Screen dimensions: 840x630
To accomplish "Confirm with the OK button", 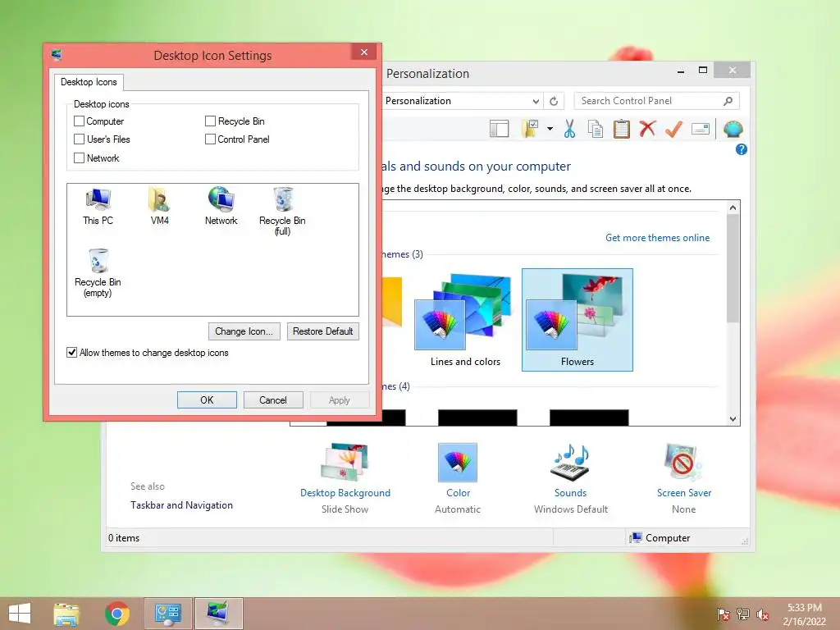I will coord(207,400).
